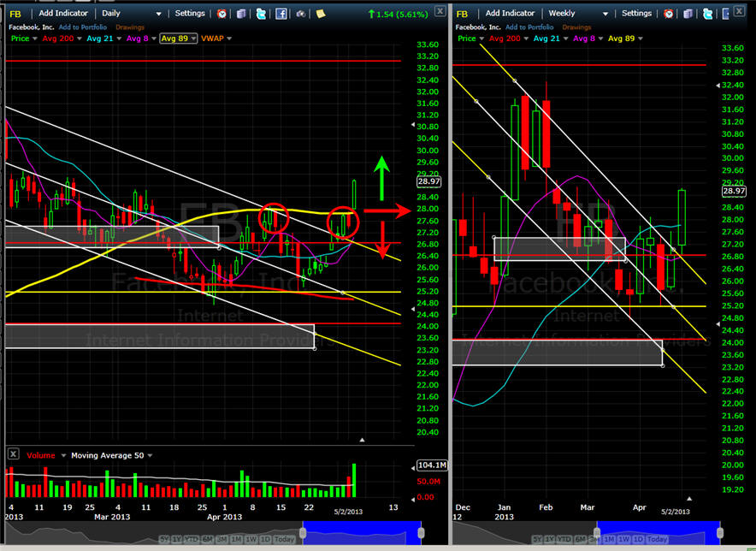Viewport: 756px width, 551px height.
Task: Click the camera snapshot icon
Action: tap(301, 14)
